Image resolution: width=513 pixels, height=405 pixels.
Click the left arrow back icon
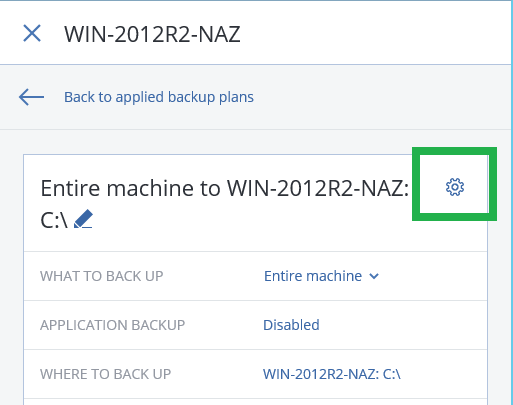[x=31, y=97]
